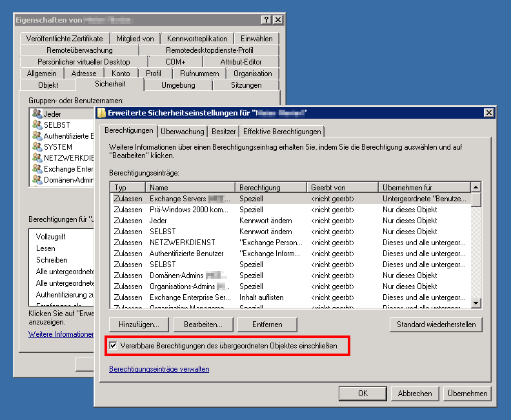Open the Persönlicher virtueller Desktop tab

pos(84,62)
